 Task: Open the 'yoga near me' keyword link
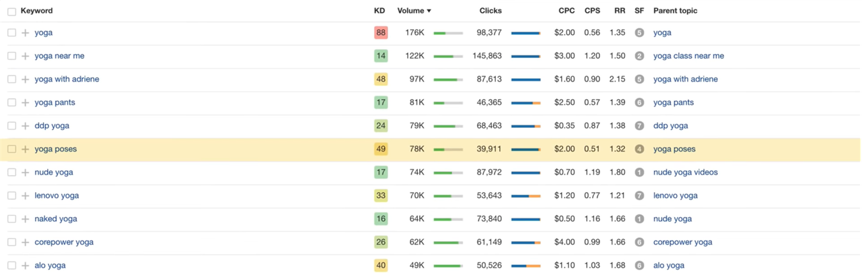[x=59, y=56]
